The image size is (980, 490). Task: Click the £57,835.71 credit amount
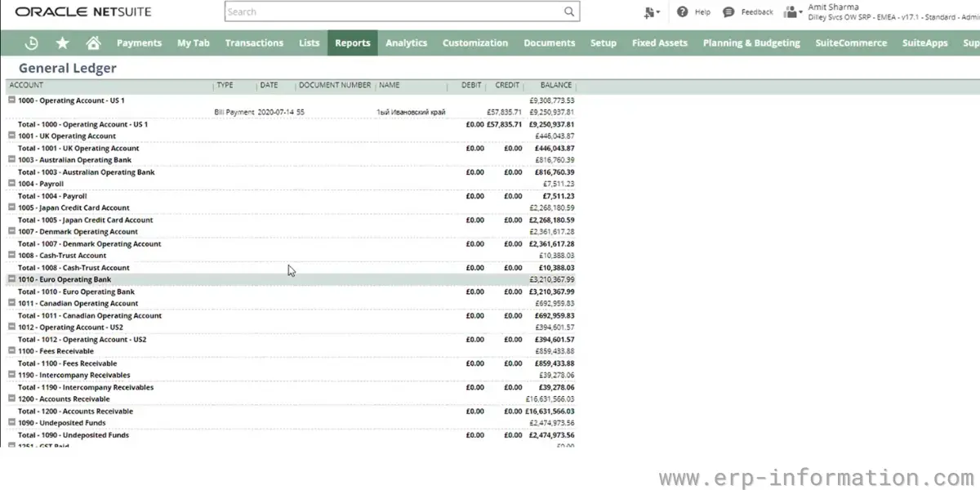click(x=504, y=112)
